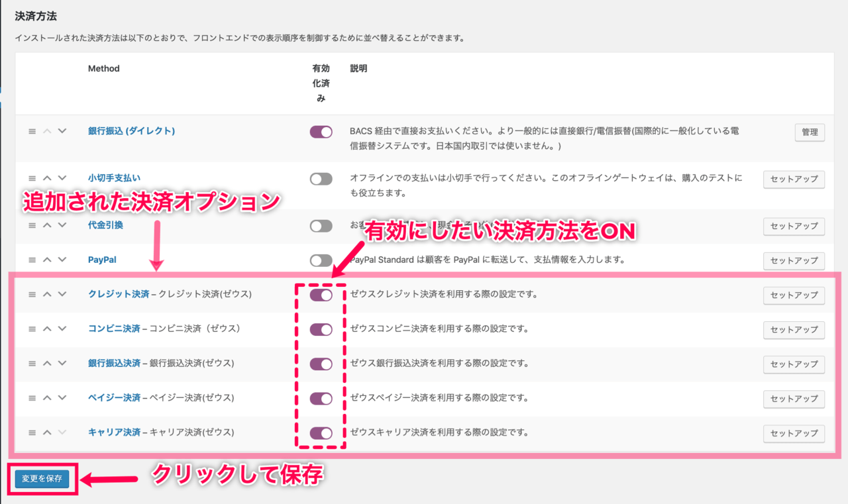848x504 pixels.
Task: Grab the drag handle for PayPal row
Action: pos(32,260)
